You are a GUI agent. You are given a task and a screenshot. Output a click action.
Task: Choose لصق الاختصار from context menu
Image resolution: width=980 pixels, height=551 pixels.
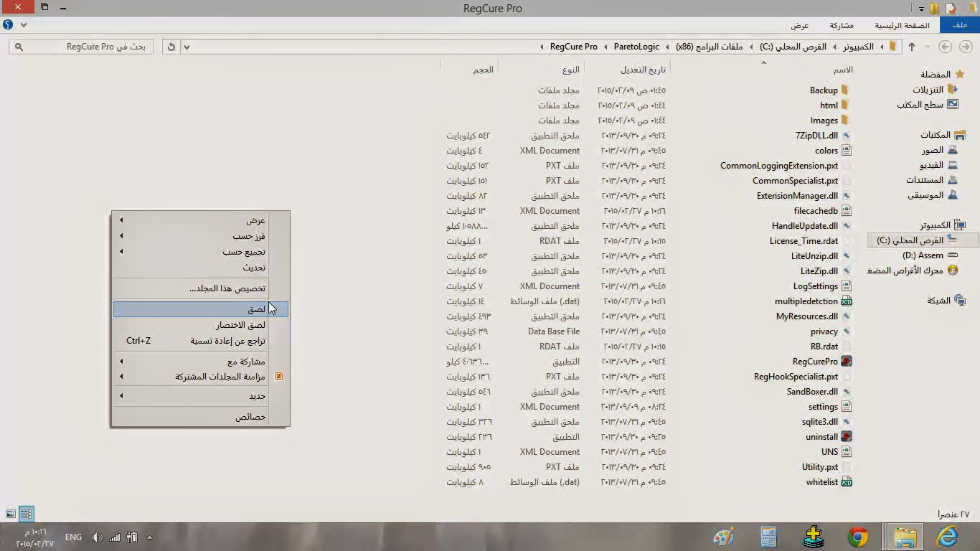[201, 325]
